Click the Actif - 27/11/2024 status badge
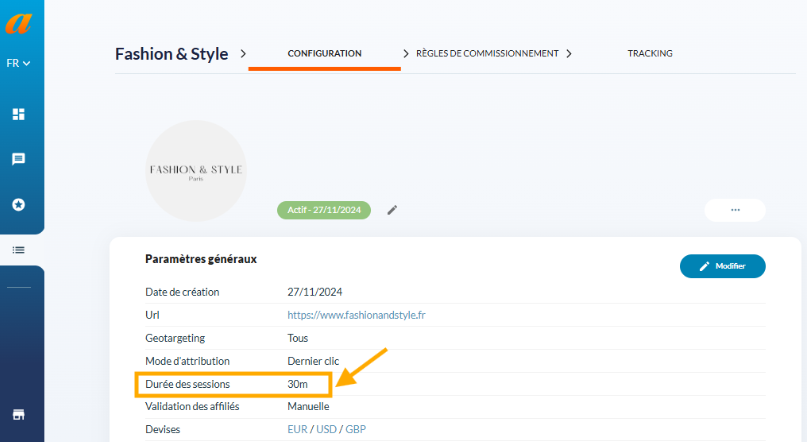 point(324,210)
